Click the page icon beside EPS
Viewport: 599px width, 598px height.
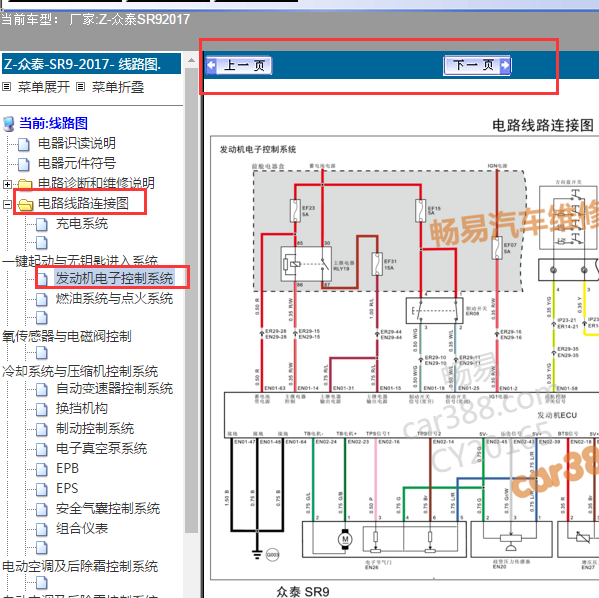pyautogui.click(x=42, y=489)
